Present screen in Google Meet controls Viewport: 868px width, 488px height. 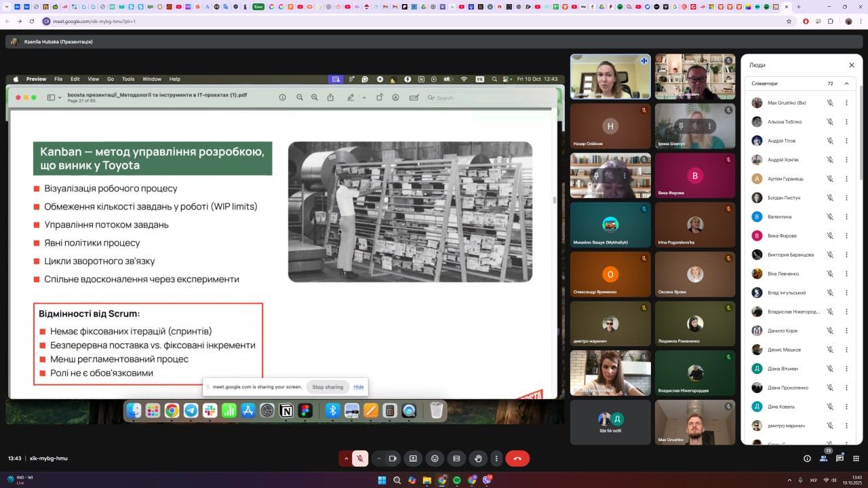(x=412, y=458)
